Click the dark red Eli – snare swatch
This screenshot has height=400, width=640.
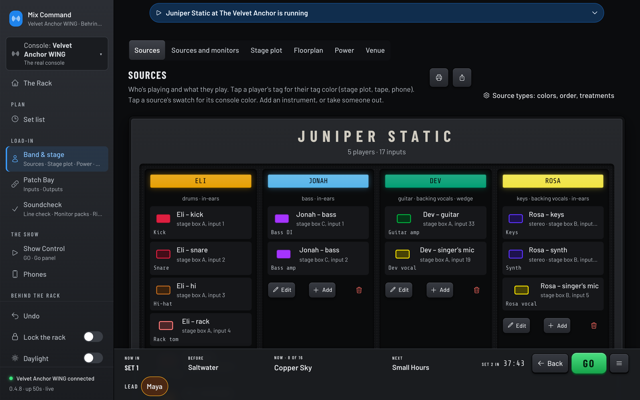[163, 254]
